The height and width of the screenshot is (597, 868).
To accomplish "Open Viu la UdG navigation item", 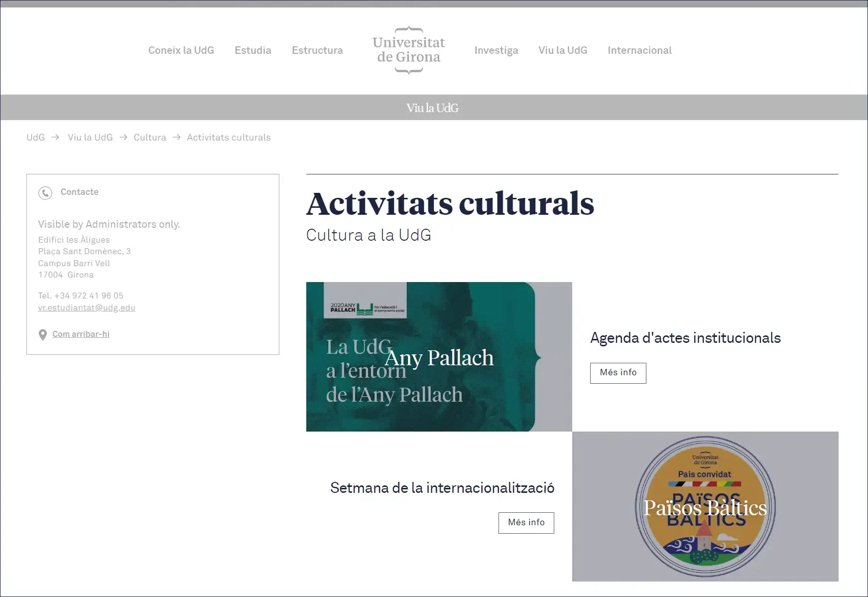I will click(x=563, y=50).
